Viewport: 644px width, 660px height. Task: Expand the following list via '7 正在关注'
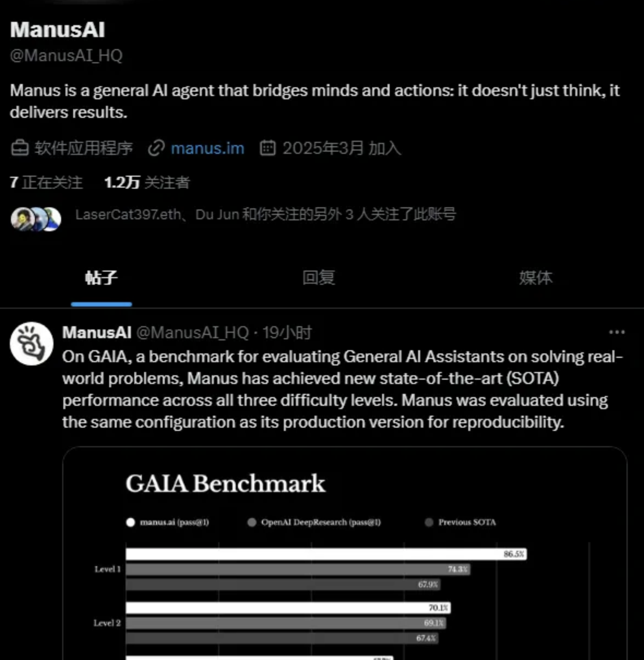tap(46, 183)
